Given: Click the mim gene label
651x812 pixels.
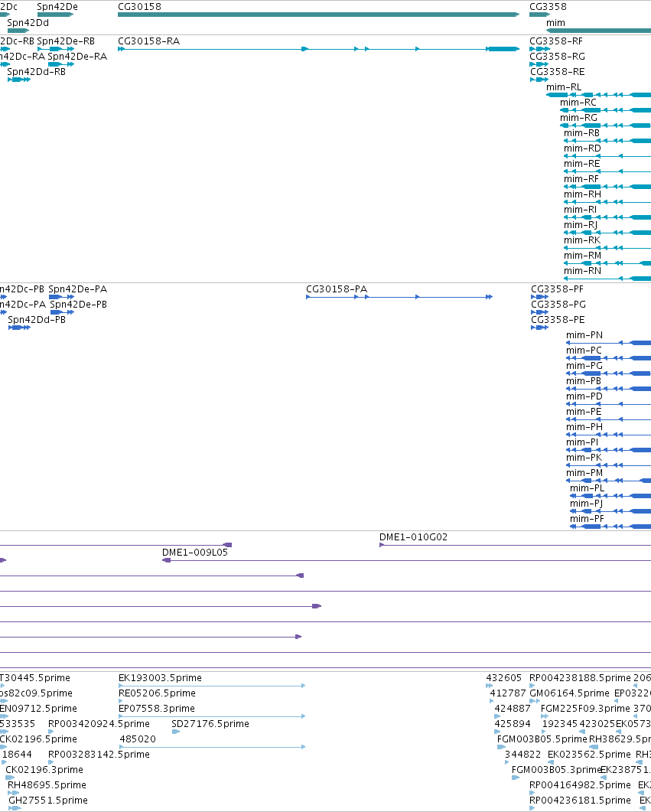Looking at the screenshot, I should point(556,23).
